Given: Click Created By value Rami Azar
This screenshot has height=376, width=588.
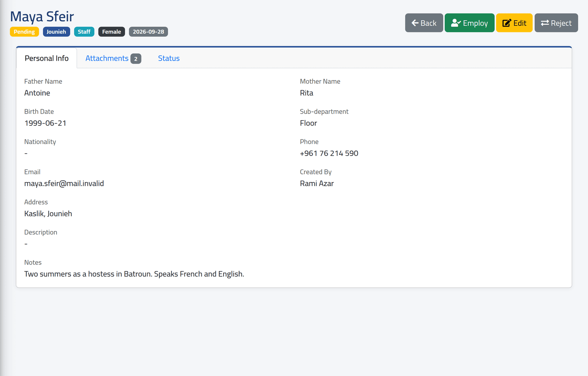Looking at the screenshot, I should (x=317, y=184).
